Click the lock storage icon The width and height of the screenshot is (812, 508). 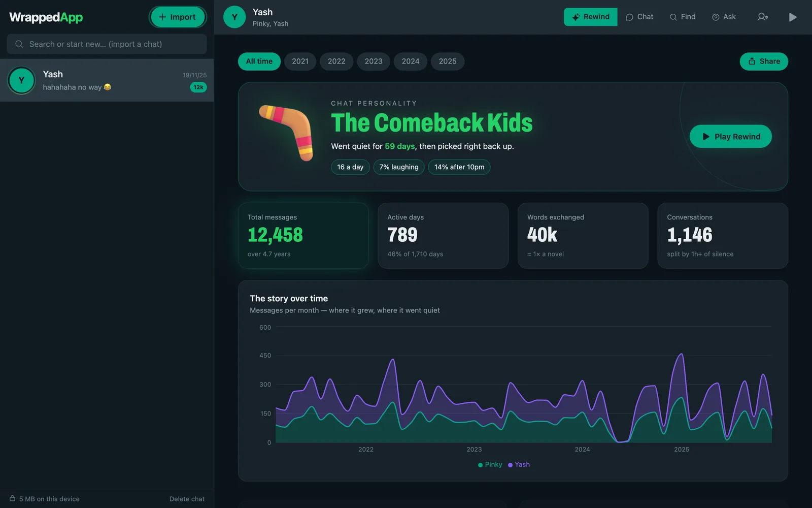click(x=12, y=498)
